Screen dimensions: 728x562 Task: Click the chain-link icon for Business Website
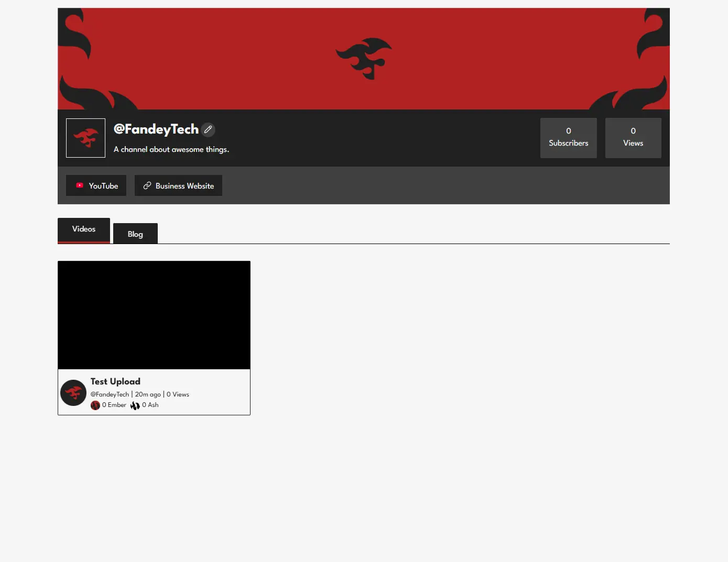pos(147,185)
